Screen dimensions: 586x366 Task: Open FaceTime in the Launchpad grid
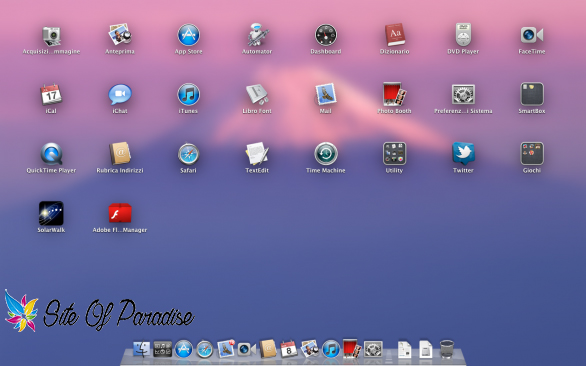point(532,35)
